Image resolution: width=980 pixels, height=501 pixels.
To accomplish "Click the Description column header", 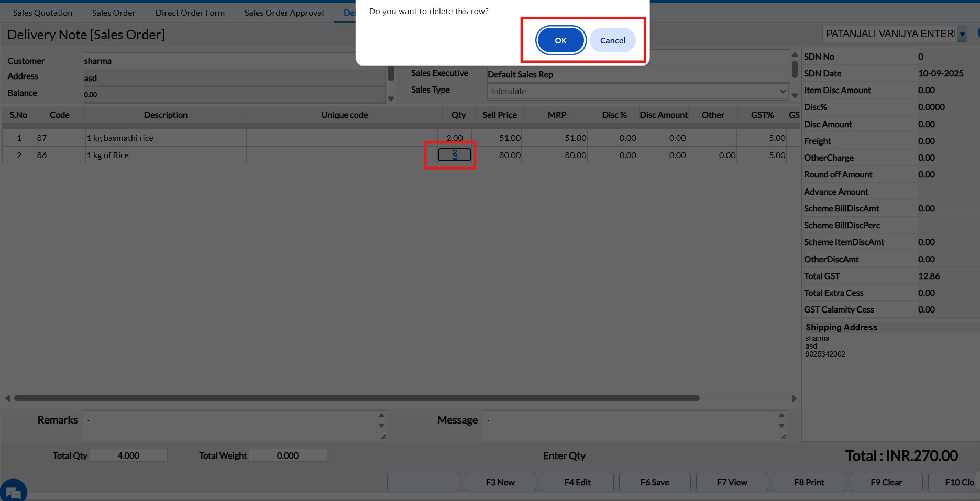I will pos(166,115).
